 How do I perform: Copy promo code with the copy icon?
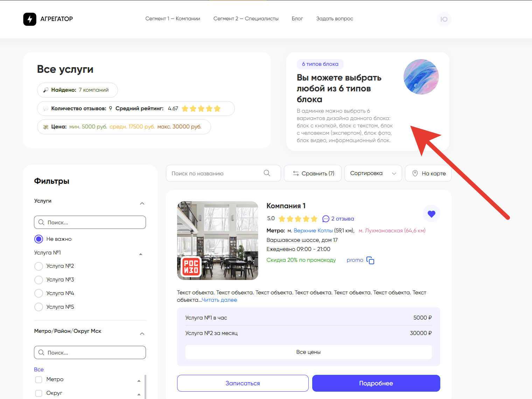370,260
